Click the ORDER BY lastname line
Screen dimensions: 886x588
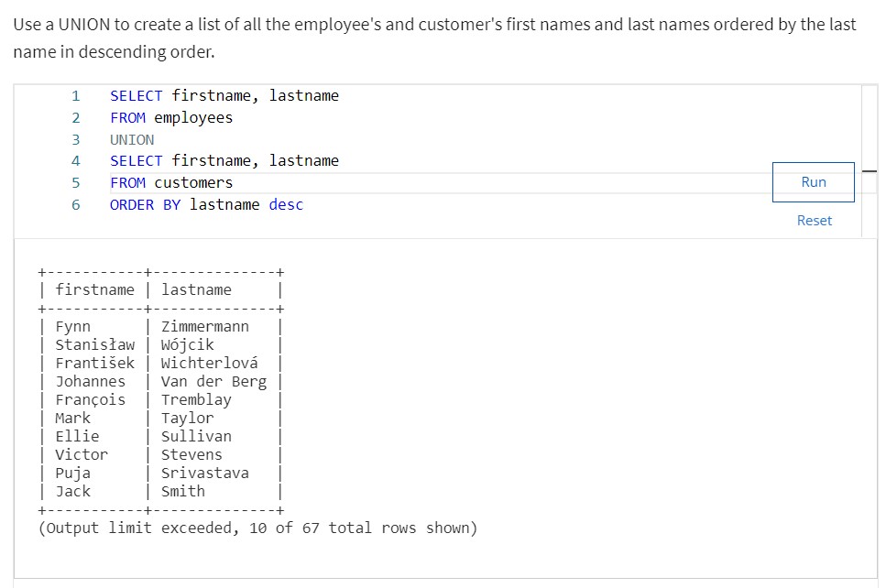pyautogui.click(x=206, y=204)
